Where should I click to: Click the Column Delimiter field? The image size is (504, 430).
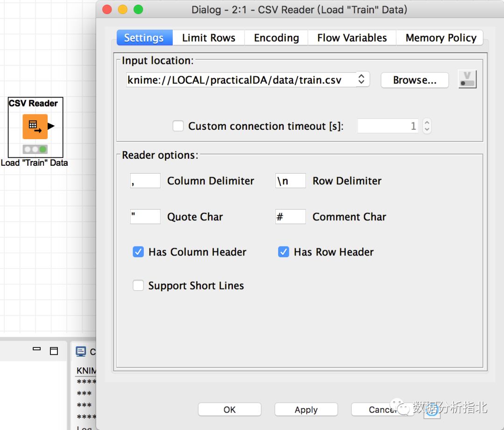coord(145,181)
